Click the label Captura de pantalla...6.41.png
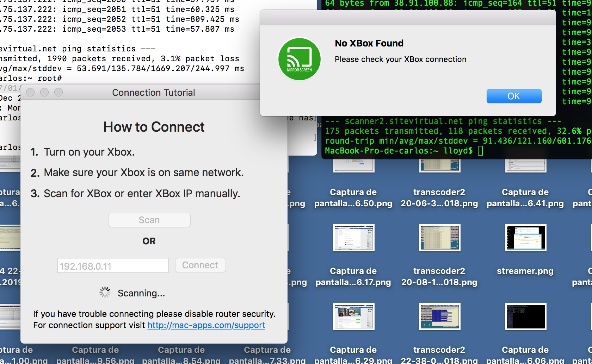 point(525,197)
